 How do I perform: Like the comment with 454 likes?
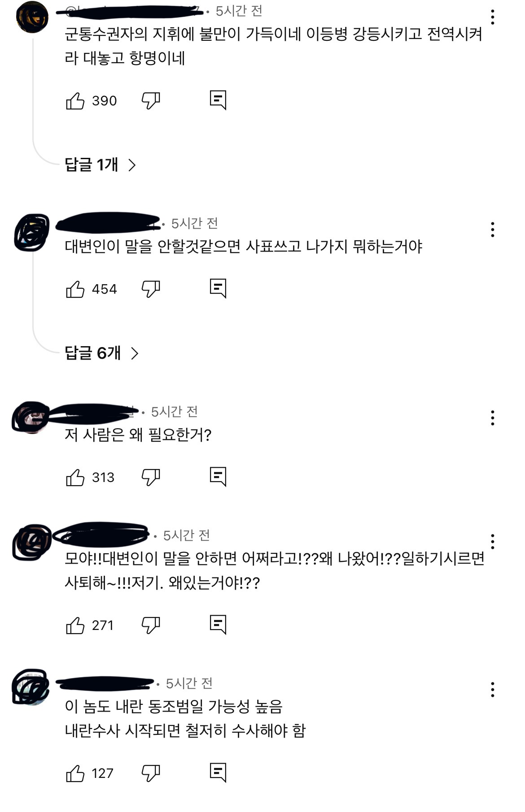point(75,289)
